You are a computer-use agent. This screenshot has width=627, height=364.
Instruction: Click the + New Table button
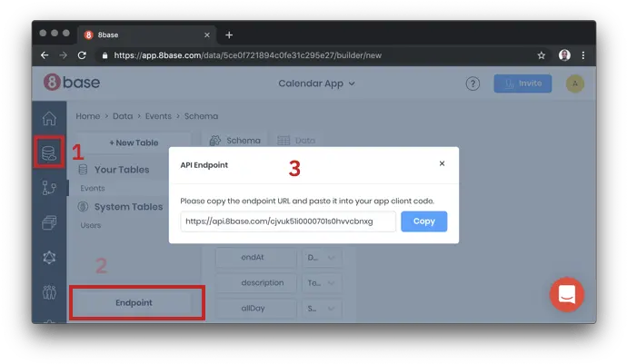click(x=134, y=143)
